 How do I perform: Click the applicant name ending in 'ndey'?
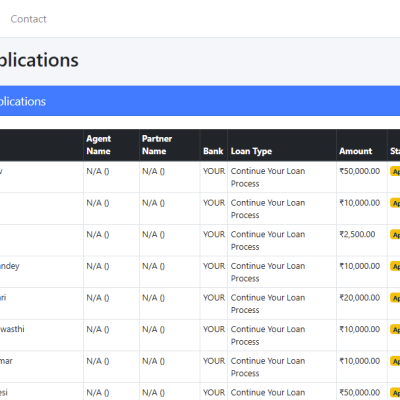(x=10, y=266)
